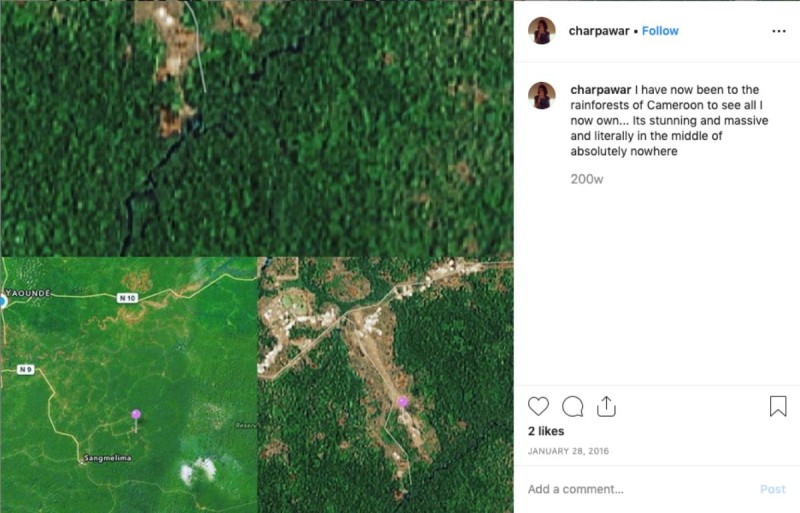This screenshot has height=513, width=800.
Task: Follow charpawar
Action: [660, 31]
